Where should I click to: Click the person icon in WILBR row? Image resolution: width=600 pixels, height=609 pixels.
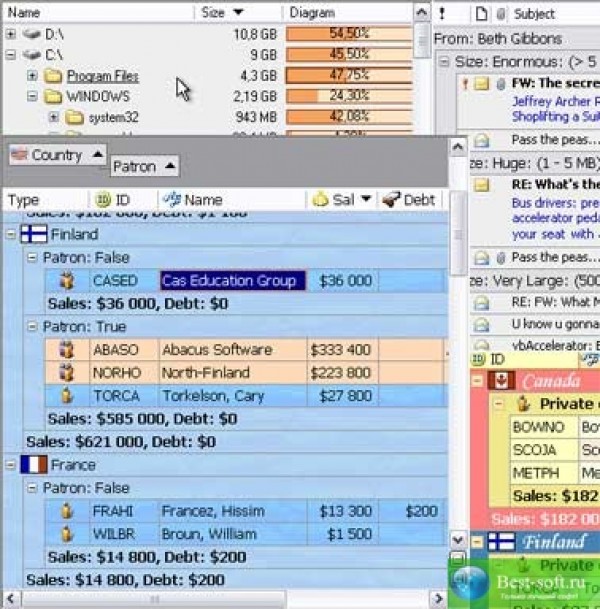coord(67,534)
